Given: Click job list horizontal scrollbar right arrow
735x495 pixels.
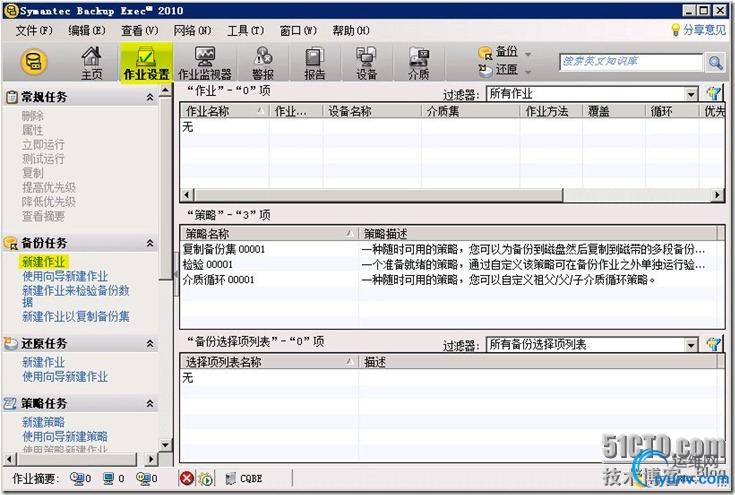Looking at the screenshot, I should pyautogui.click(x=717, y=195).
